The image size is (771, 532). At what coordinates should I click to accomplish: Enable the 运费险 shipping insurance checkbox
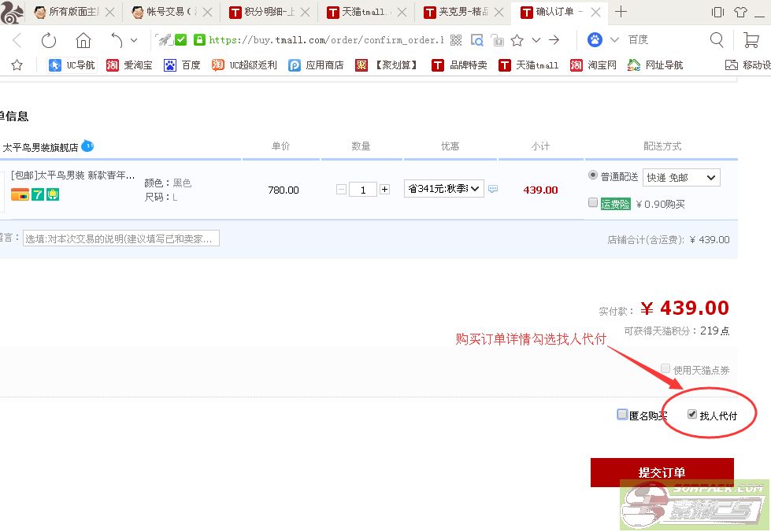[x=593, y=203]
